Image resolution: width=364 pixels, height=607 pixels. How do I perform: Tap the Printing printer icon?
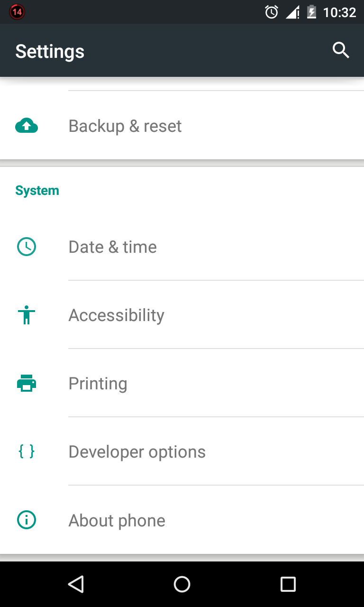click(27, 383)
